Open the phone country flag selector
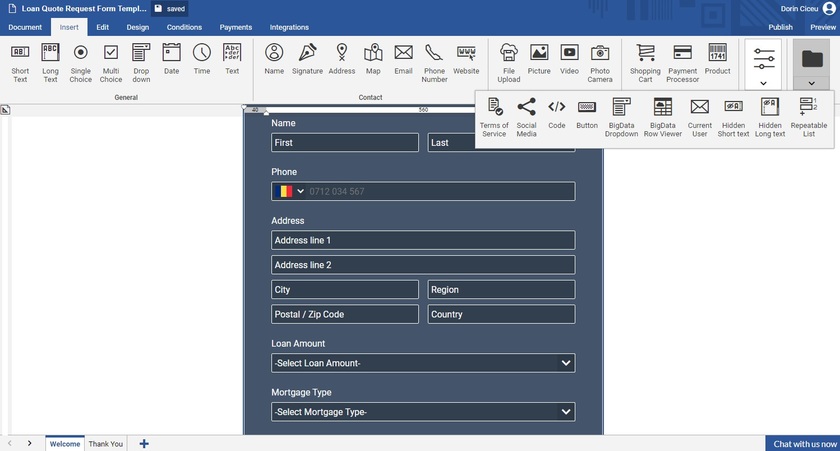This screenshot has height=451, width=840. pyautogui.click(x=289, y=191)
